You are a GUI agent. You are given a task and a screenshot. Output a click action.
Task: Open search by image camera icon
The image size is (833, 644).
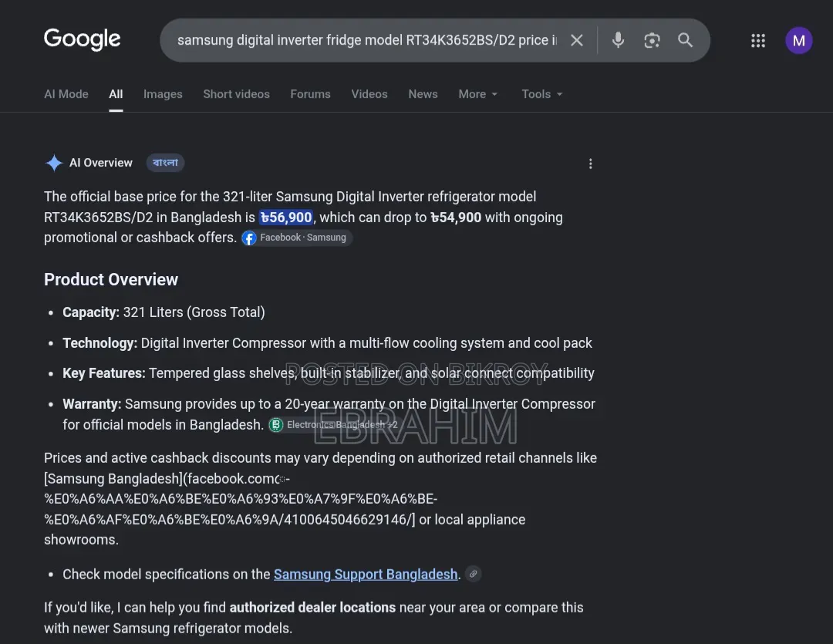652,40
